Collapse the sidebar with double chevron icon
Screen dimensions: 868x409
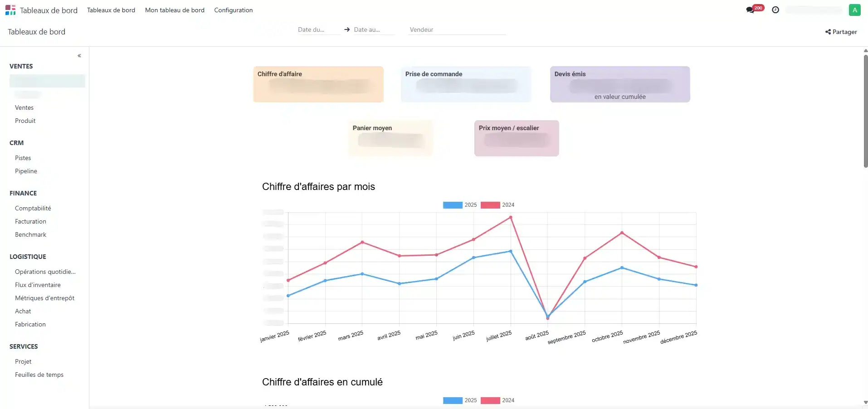pyautogui.click(x=79, y=56)
